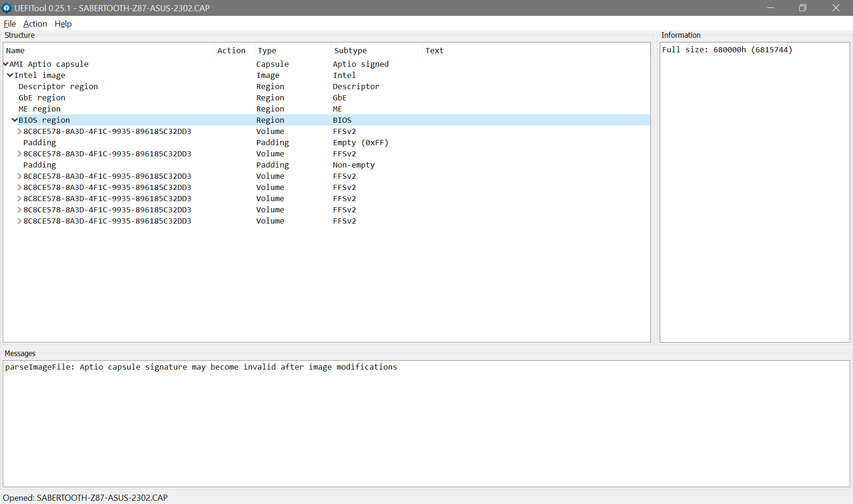853x504 pixels.
Task: Click the Full size text in Information panel
Action: coord(727,50)
